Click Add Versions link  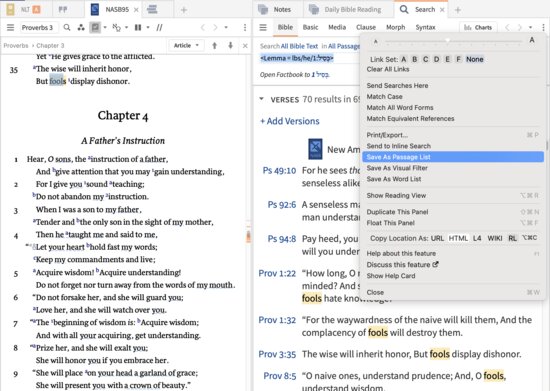click(x=290, y=121)
